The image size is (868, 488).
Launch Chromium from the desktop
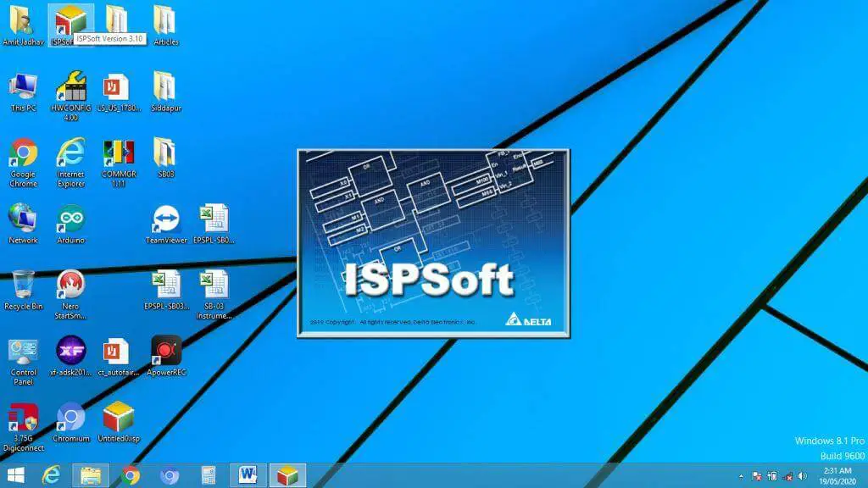point(71,423)
